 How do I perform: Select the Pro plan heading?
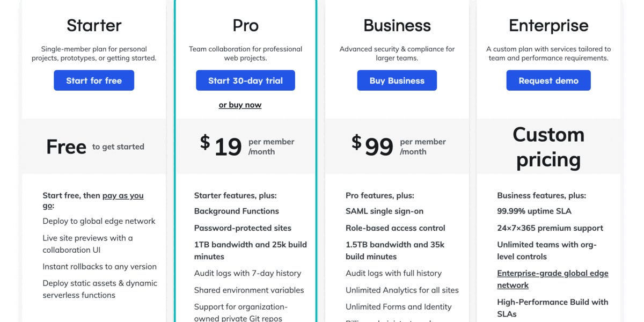coord(245,25)
